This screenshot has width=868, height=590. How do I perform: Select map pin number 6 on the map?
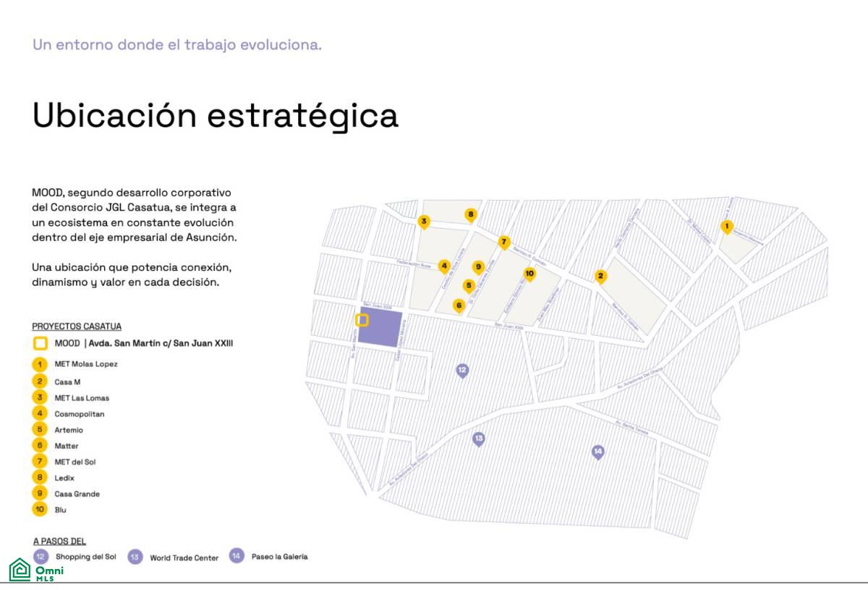coord(459,306)
